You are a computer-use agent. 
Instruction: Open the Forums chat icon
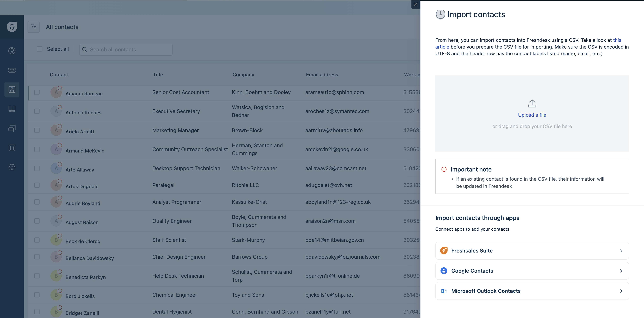12,128
